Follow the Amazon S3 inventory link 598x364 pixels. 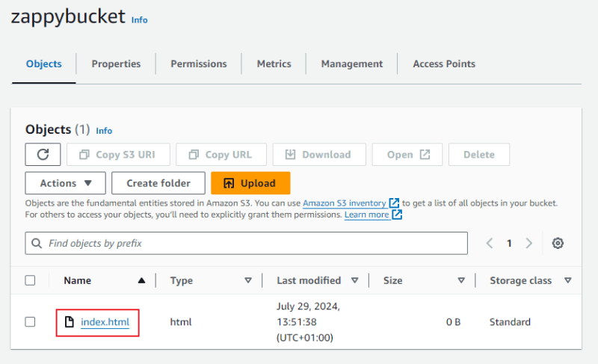coord(345,203)
